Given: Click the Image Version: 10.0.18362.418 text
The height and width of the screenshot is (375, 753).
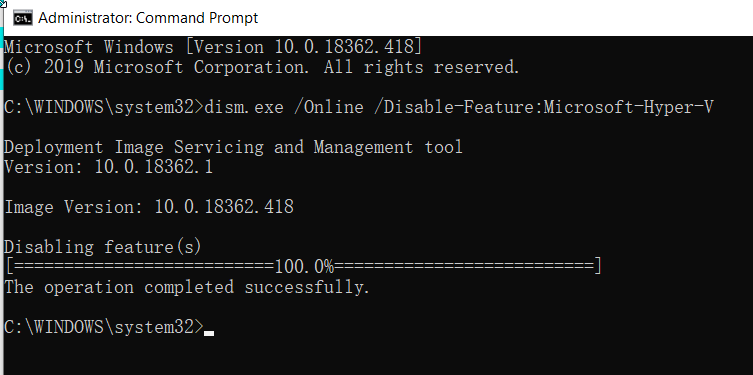Looking at the screenshot, I should pyautogui.click(x=148, y=207).
